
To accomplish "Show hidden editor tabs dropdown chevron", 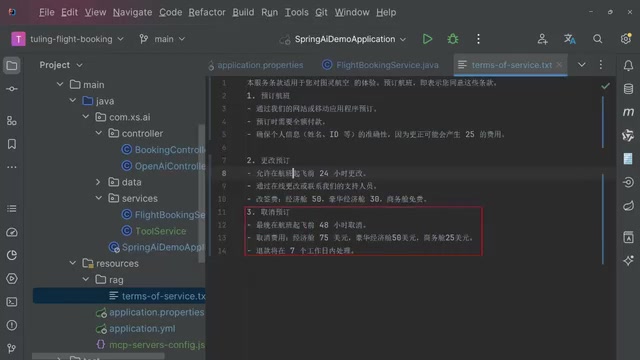I will (582, 65).
